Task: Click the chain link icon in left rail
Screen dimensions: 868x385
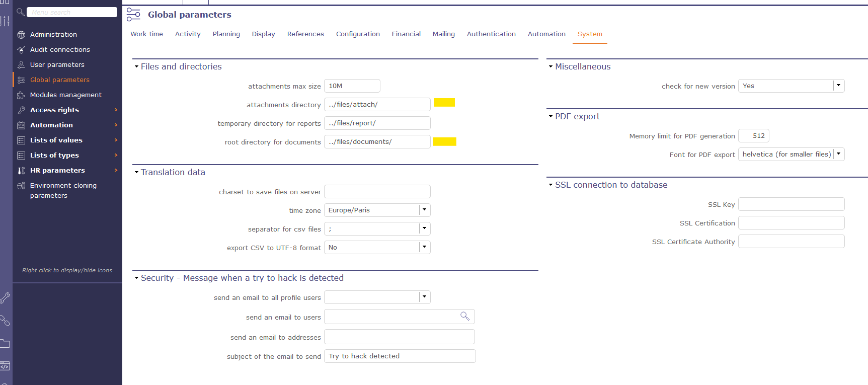Action: (x=5, y=321)
